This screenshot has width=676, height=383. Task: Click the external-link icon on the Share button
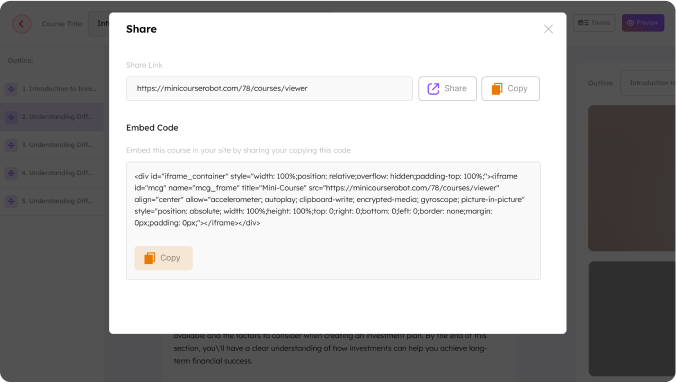coord(433,88)
